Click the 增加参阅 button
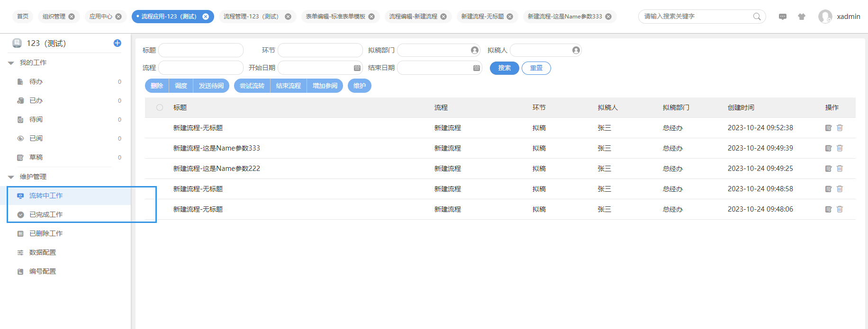This screenshot has width=868, height=329. coord(325,86)
